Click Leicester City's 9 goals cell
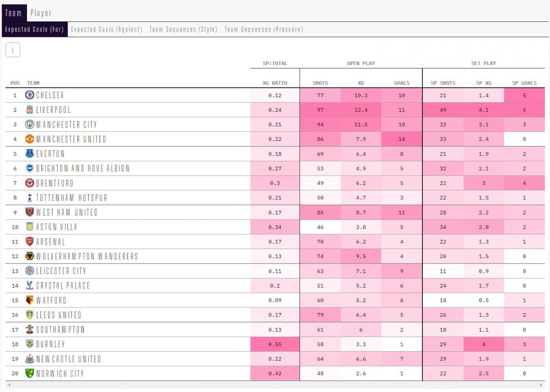The height and width of the screenshot is (392, 550). [x=402, y=271]
